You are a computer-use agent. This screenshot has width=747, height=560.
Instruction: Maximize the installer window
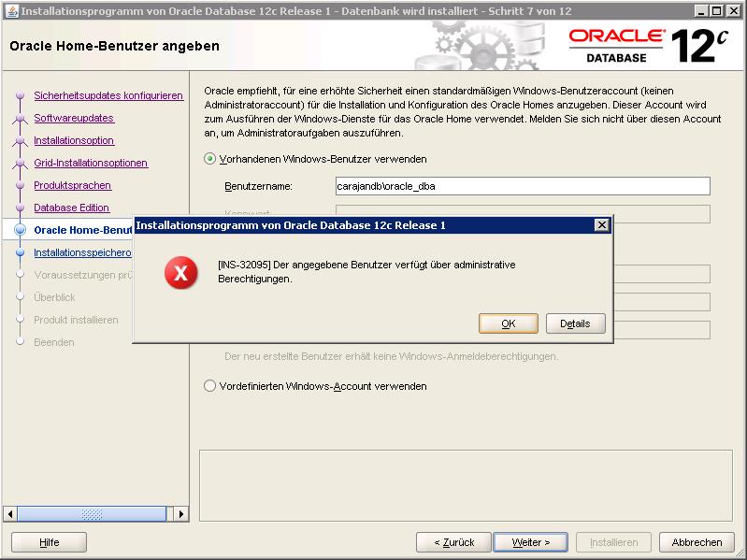tap(716, 11)
